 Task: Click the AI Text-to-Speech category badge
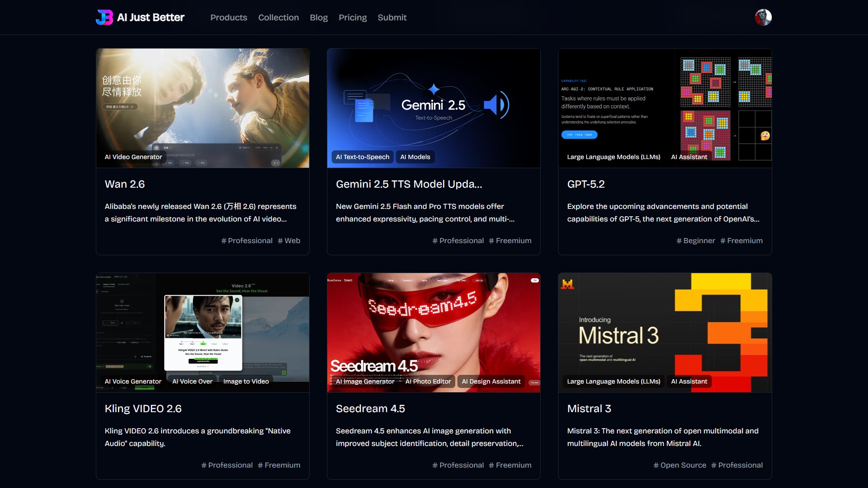click(362, 157)
